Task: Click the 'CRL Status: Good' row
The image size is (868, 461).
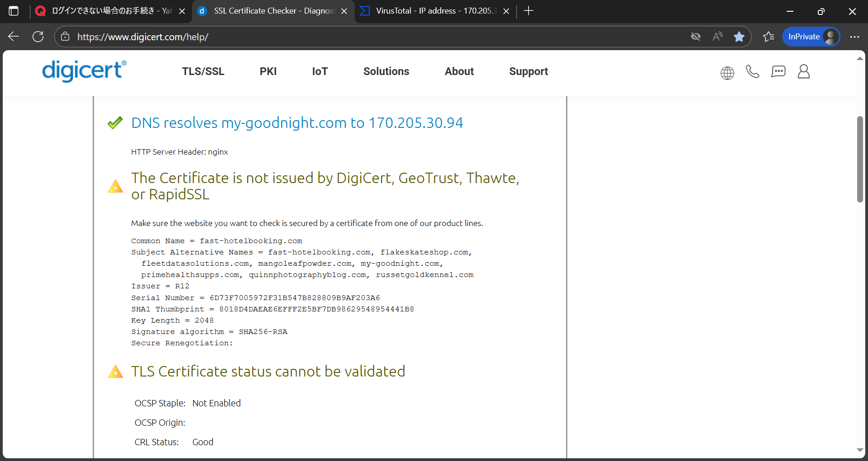Action: pos(174,442)
